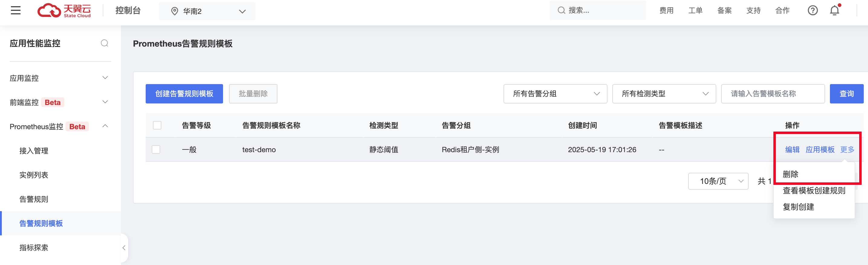868x265 pixels.
Task: Tick the select-all header checkbox
Action: point(157,126)
